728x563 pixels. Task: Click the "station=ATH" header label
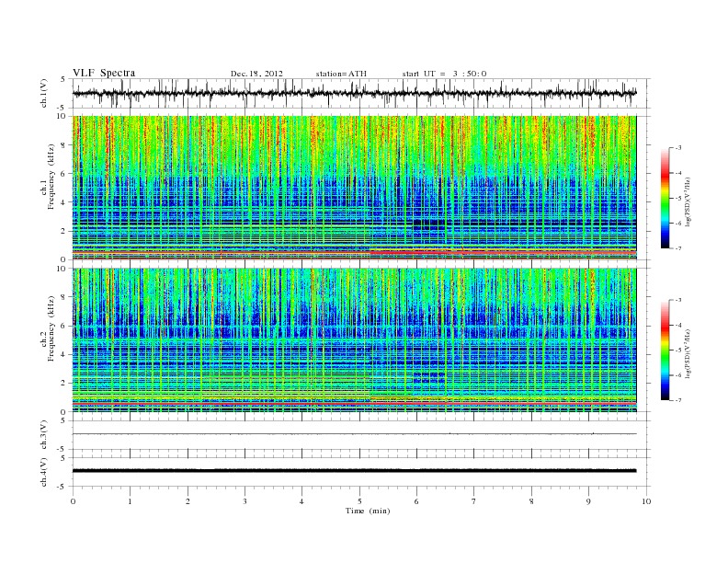click(x=341, y=74)
